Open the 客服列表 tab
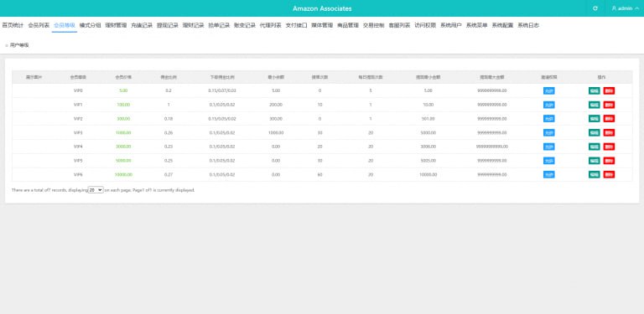This screenshot has width=644, height=314. point(399,25)
